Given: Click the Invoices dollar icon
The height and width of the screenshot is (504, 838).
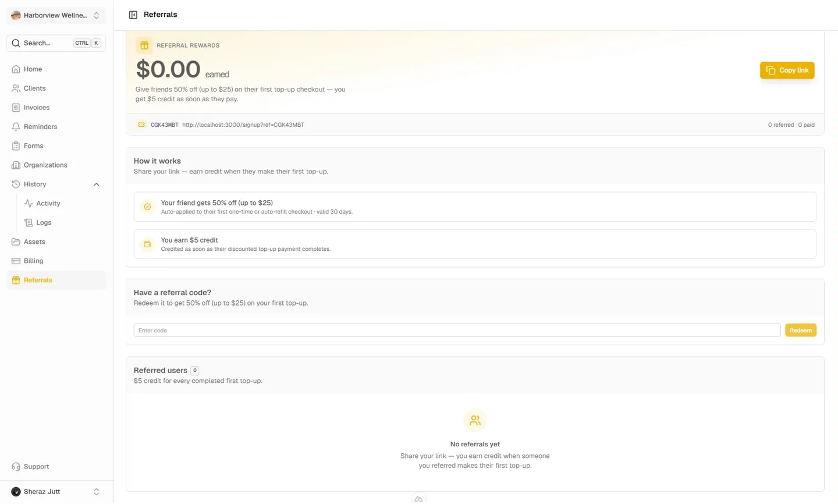Looking at the screenshot, I should (x=16, y=108).
